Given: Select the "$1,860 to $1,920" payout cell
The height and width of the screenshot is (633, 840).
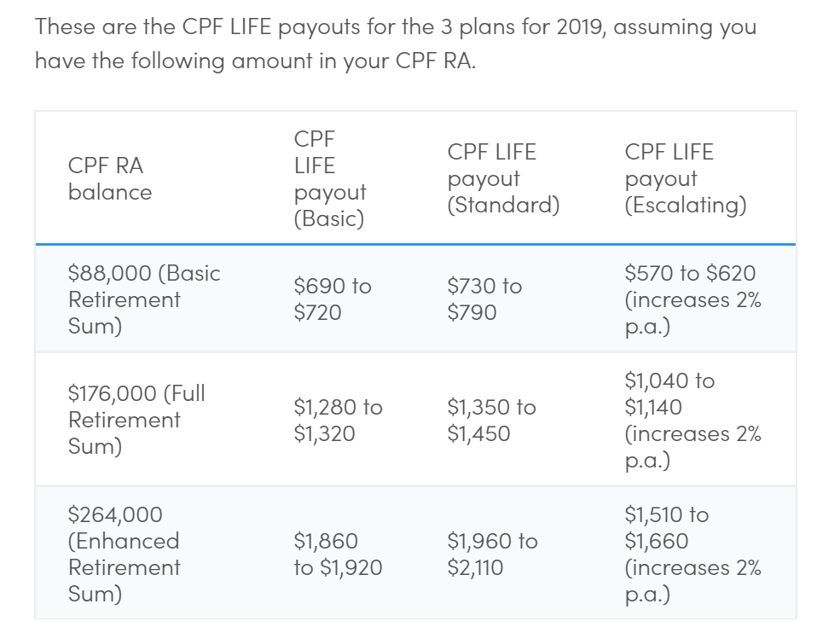Looking at the screenshot, I should 338,554.
